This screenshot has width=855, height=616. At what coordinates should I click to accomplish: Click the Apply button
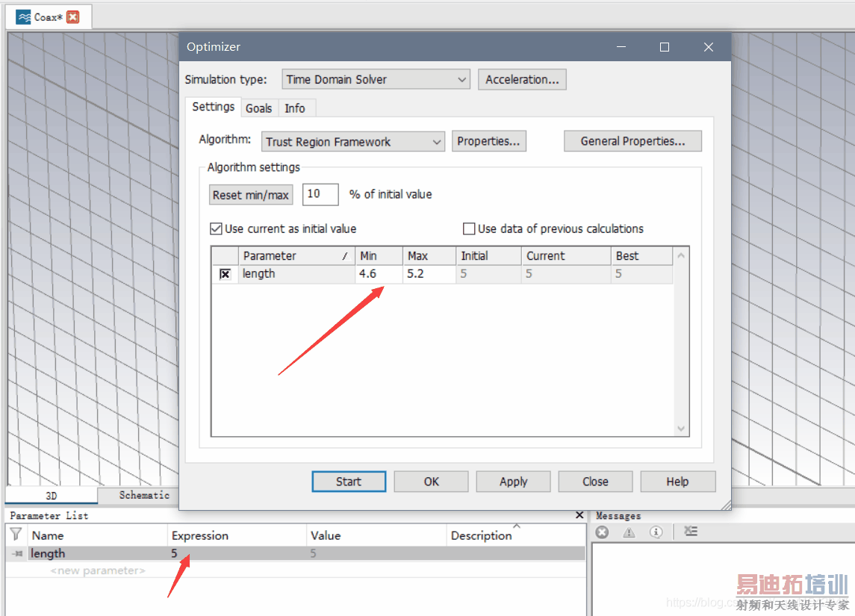[513, 482]
